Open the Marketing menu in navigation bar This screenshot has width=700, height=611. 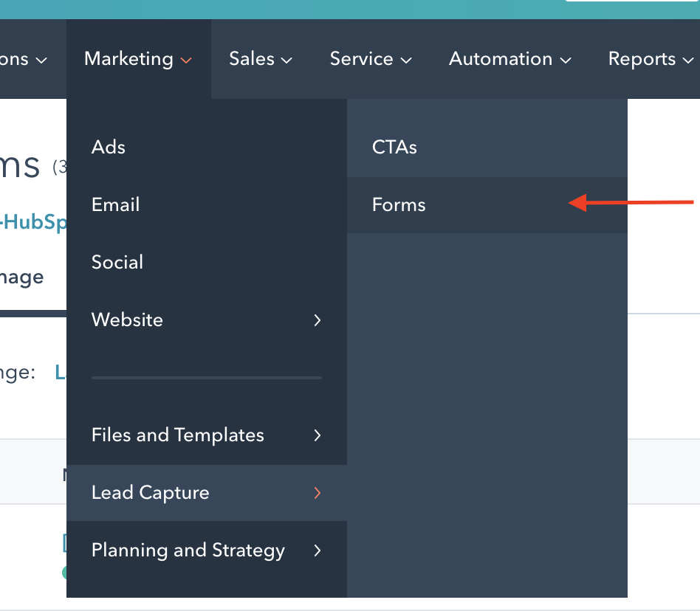pyautogui.click(x=128, y=59)
